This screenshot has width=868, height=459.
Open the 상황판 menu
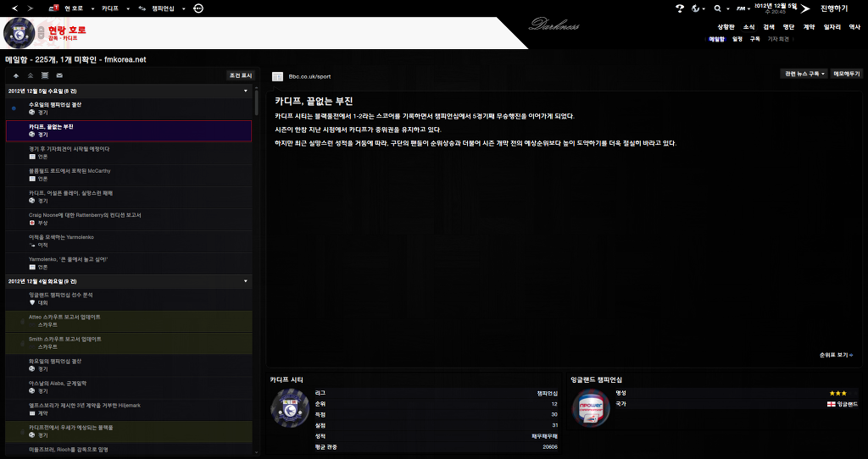(x=726, y=26)
